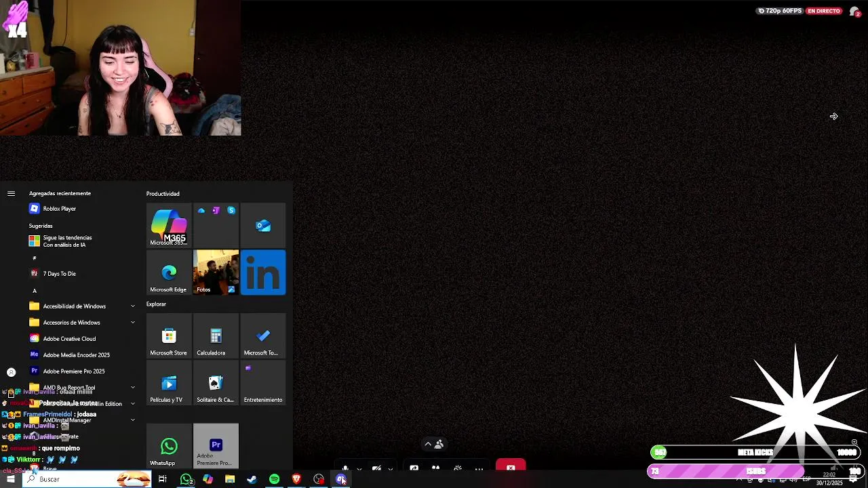Open the Solitaire & Casual Games tile

216,383
